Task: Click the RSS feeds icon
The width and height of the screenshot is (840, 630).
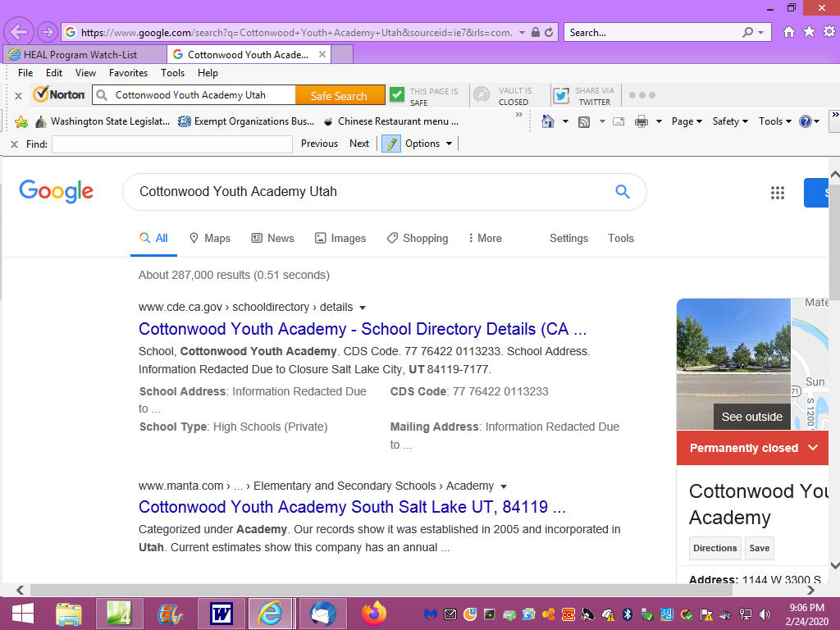Action: (x=584, y=121)
